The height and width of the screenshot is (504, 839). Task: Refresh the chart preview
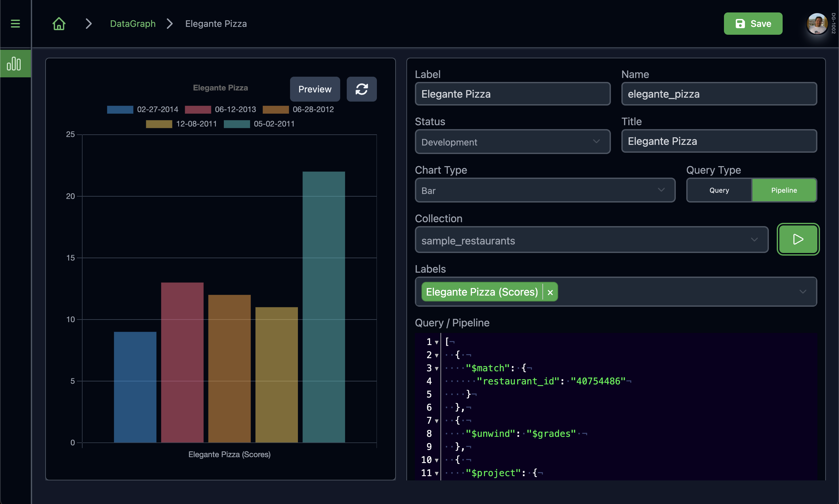361,89
